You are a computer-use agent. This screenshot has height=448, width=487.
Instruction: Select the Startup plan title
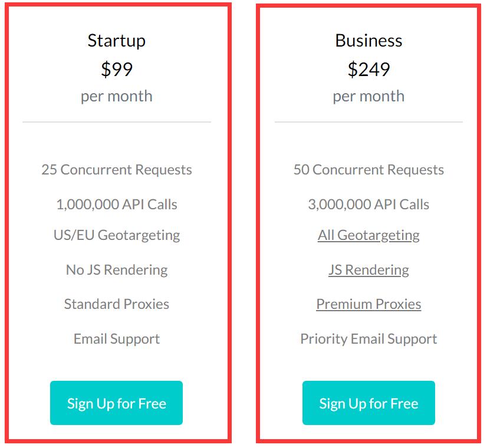coord(116,41)
